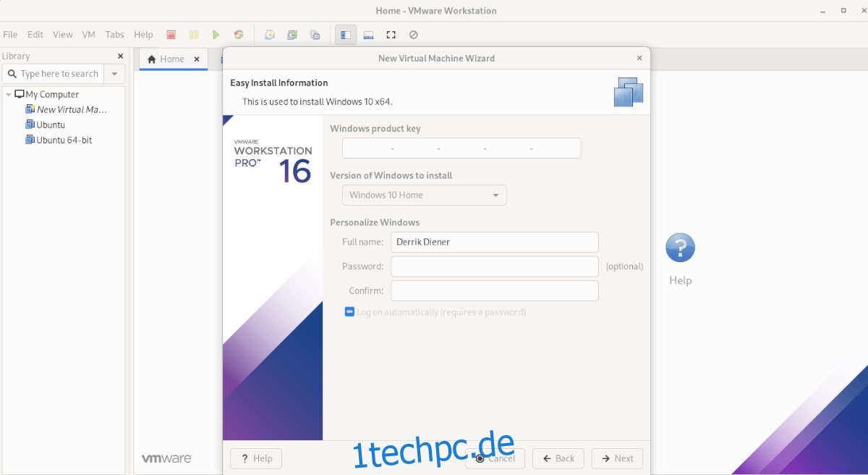Screen dimensions: 868x475
Task: Click the wizard Help button
Action: tap(256, 458)
